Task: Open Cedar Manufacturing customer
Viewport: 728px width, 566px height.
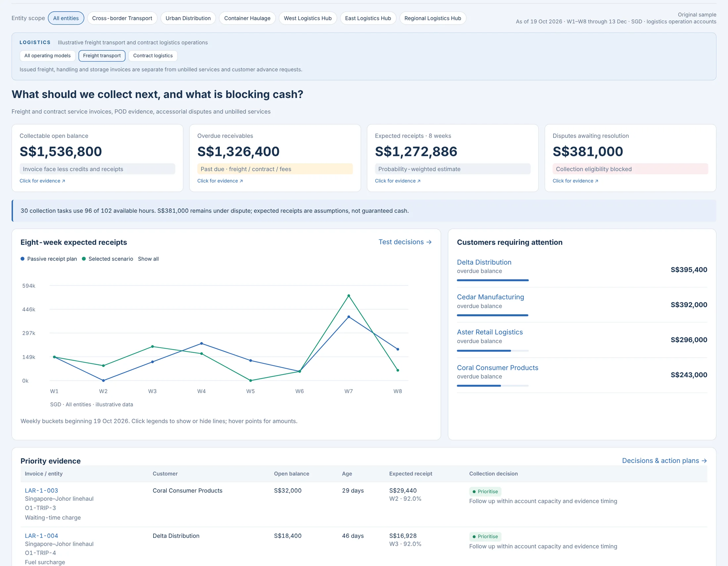Action: coord(490,297)
